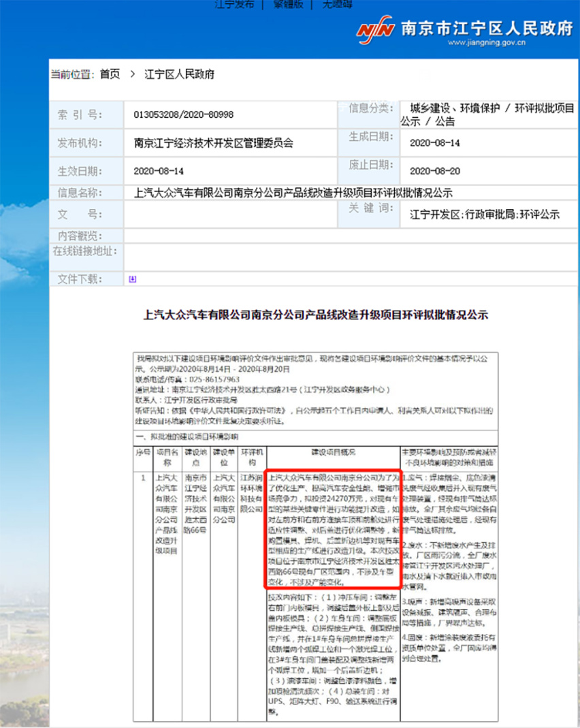The width and height of the screenshot is (580, 728).
Task: Click the 环评机构 column header
Action: tap(252, 458)
